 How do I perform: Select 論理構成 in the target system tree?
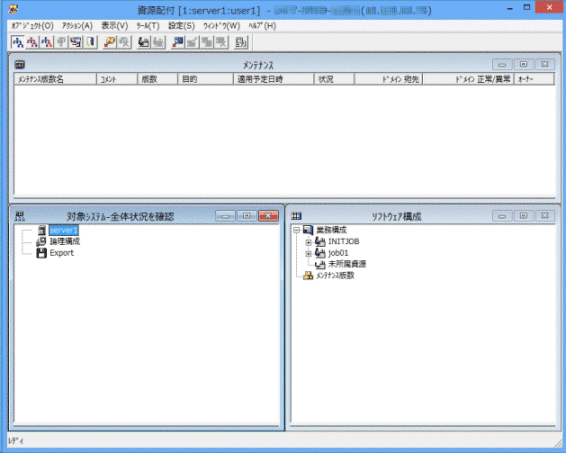65,241
